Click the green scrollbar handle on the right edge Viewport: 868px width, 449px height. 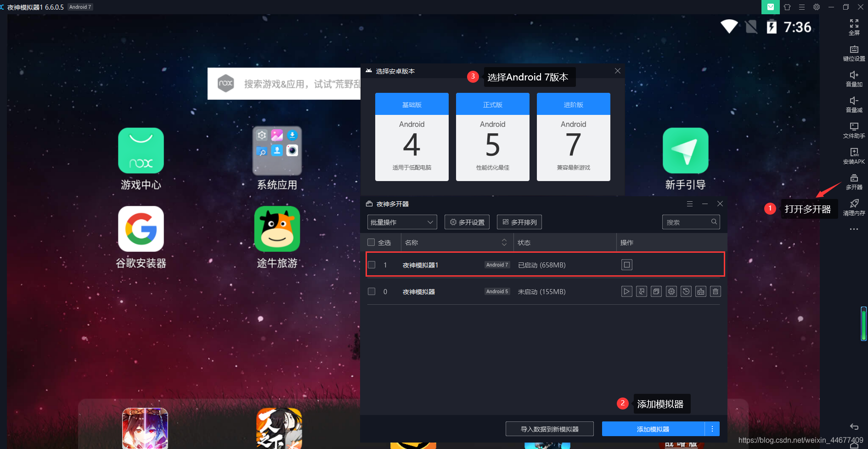click(864, 324)
